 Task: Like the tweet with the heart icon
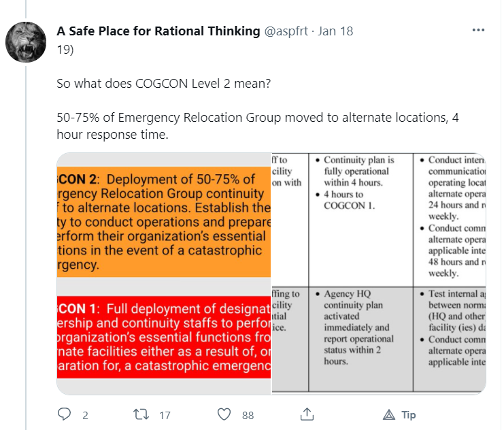[x=224, y=414]
